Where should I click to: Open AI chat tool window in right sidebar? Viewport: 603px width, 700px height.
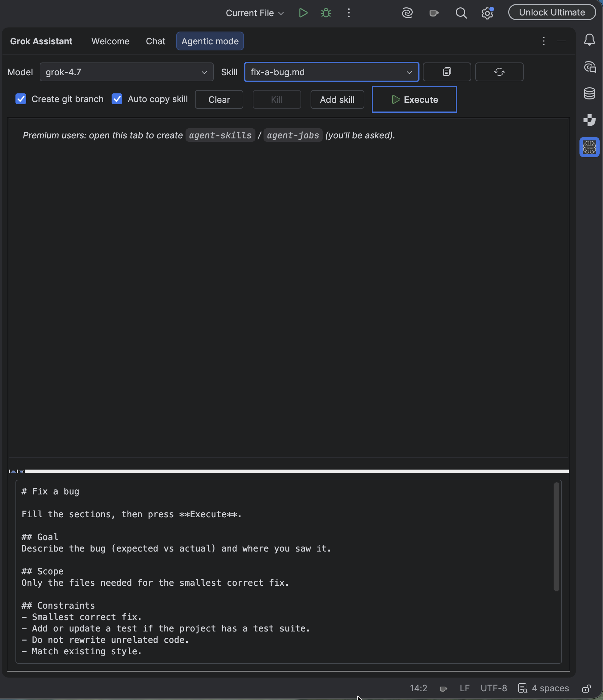click(590, 67)
